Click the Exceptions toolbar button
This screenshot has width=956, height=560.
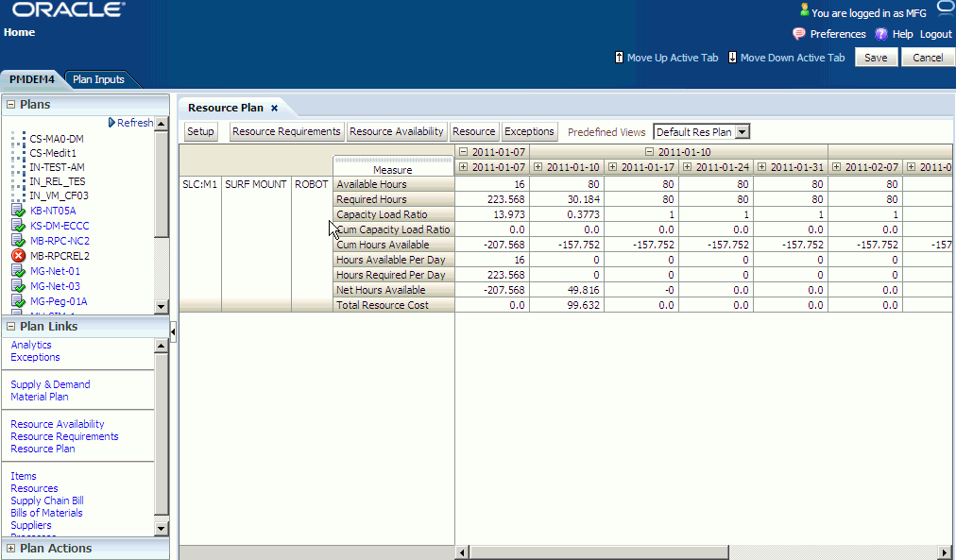(529, 131)
